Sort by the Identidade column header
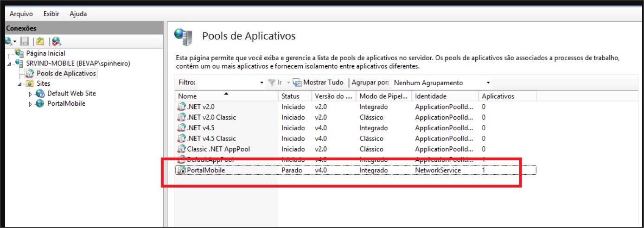This screenshot has height=228, width=644. [445, 96]
